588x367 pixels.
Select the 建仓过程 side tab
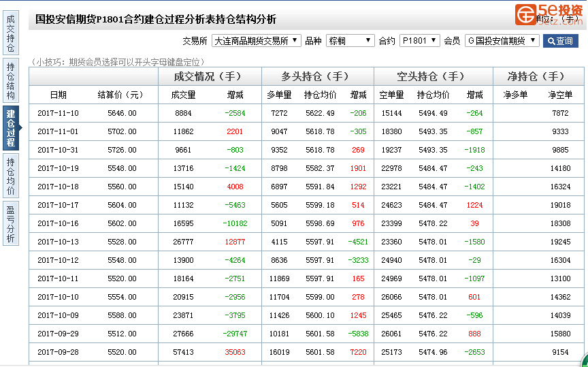(11, 128)
